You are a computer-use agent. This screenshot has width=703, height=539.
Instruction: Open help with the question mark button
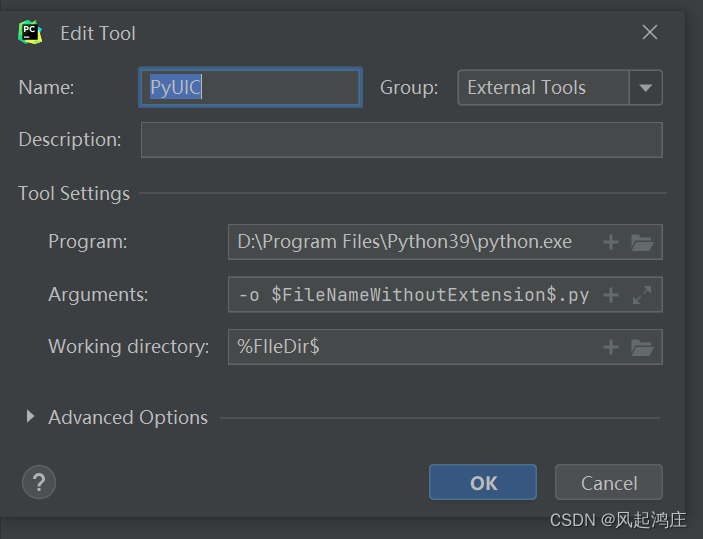click(x=39, y=483)
